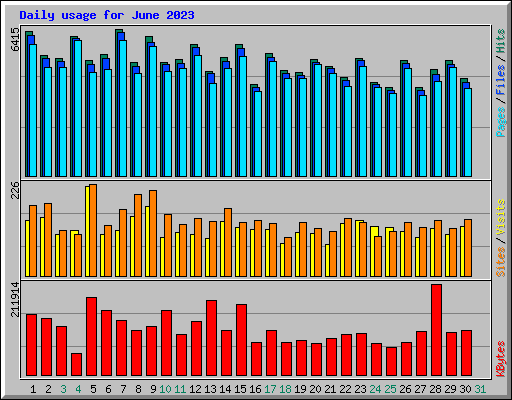
Task: Click the red KBytes bar for day 30
Action: click(x=466, y=353)
